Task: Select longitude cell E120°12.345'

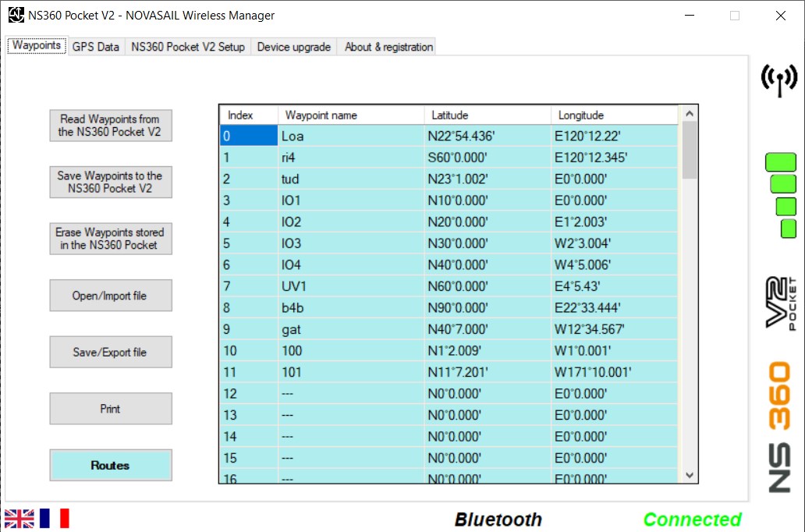Action: tap(615, 157)
